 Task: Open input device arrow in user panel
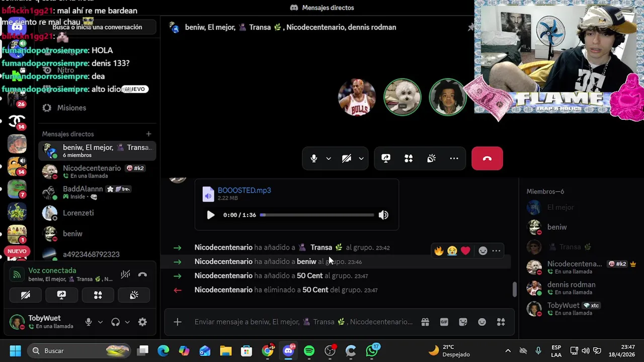100,322
